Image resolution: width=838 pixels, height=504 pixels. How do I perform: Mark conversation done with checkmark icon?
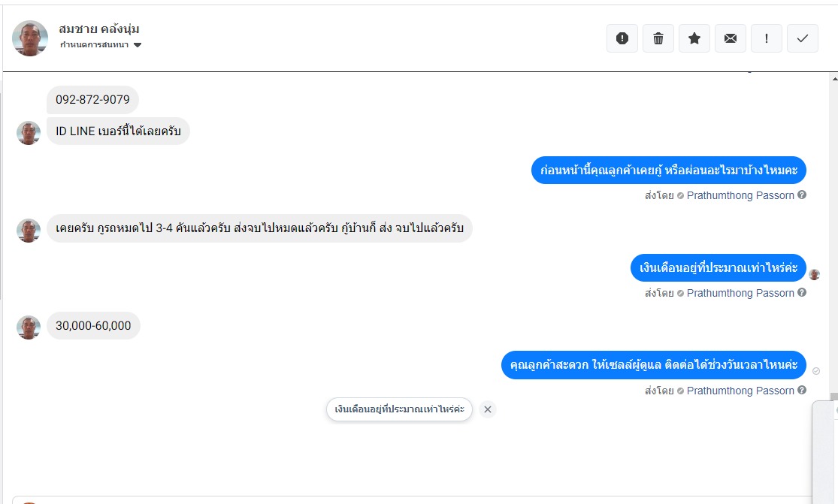803,38
